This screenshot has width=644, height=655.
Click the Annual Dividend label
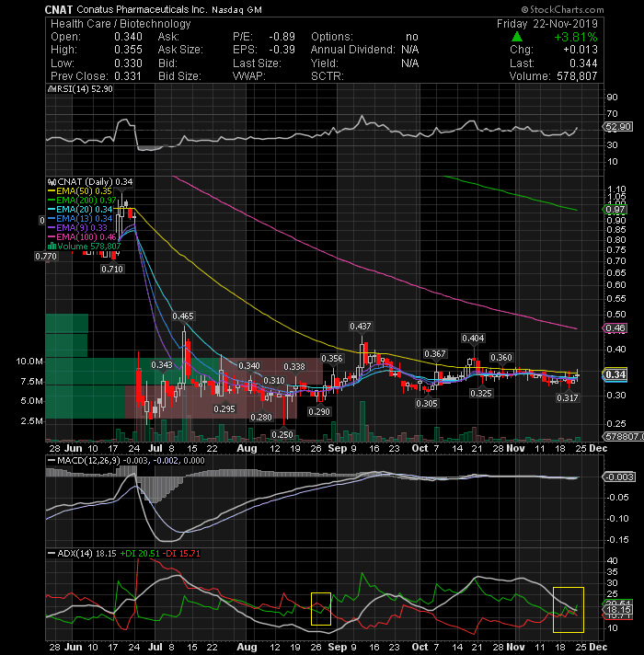click(353, 50)
